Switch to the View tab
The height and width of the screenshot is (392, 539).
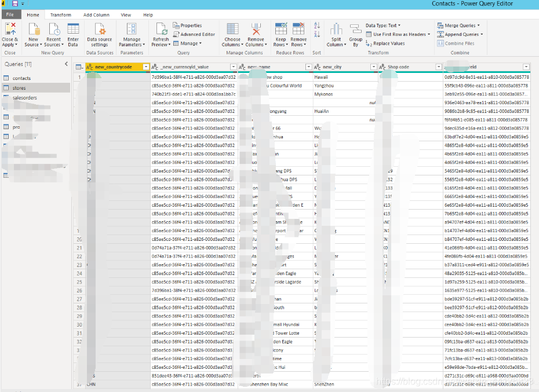click(126, 15)
